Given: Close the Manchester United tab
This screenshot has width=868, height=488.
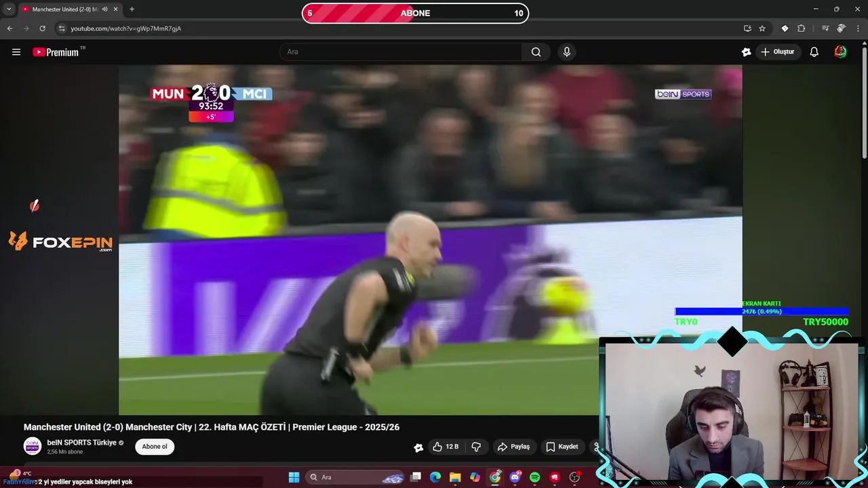Looking at the screenshot, I should pyautogui.click(x=115, y=9).
